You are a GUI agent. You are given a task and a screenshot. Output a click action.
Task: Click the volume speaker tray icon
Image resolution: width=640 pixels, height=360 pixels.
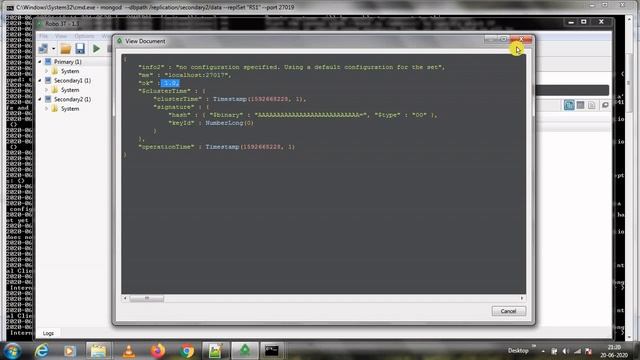566,351
